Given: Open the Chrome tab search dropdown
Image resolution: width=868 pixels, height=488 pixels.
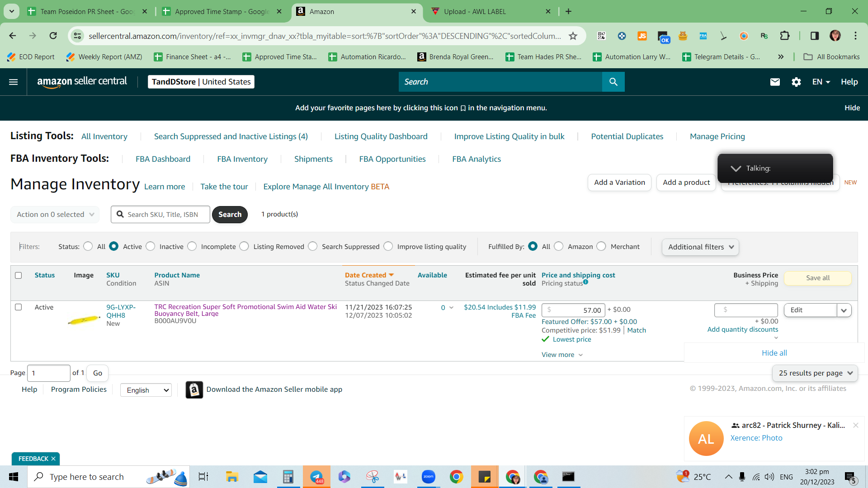Looking at the screenshot, I should (11, 11).
